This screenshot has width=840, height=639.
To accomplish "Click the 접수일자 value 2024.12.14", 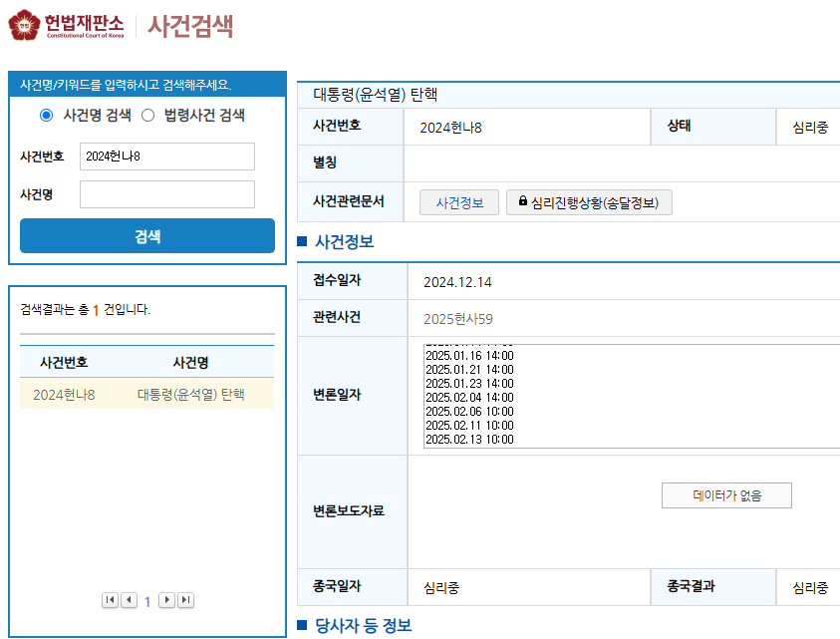I will tap(457, 282).
